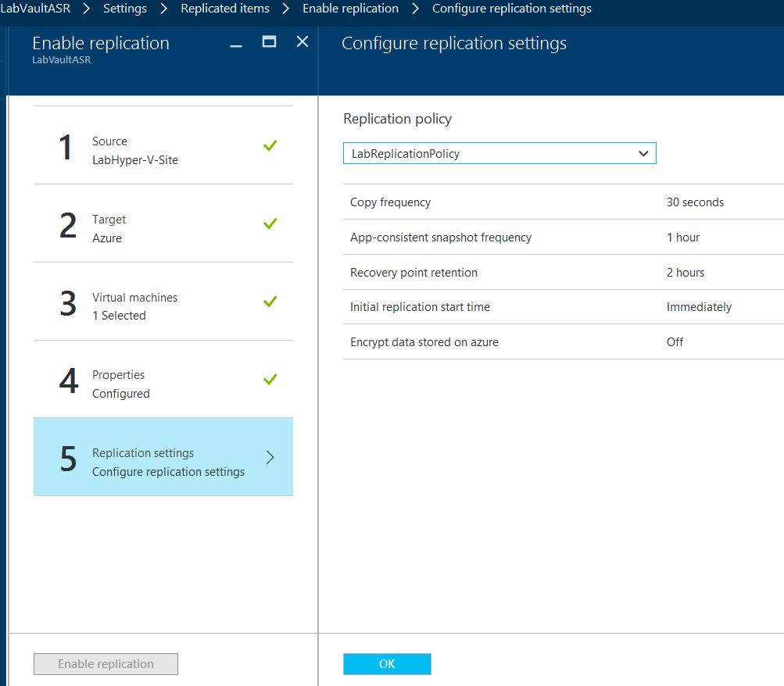This screenshot has height=686, width=784.
Task: Click the green checkmark beside Target step
Action: click(270, 223)
